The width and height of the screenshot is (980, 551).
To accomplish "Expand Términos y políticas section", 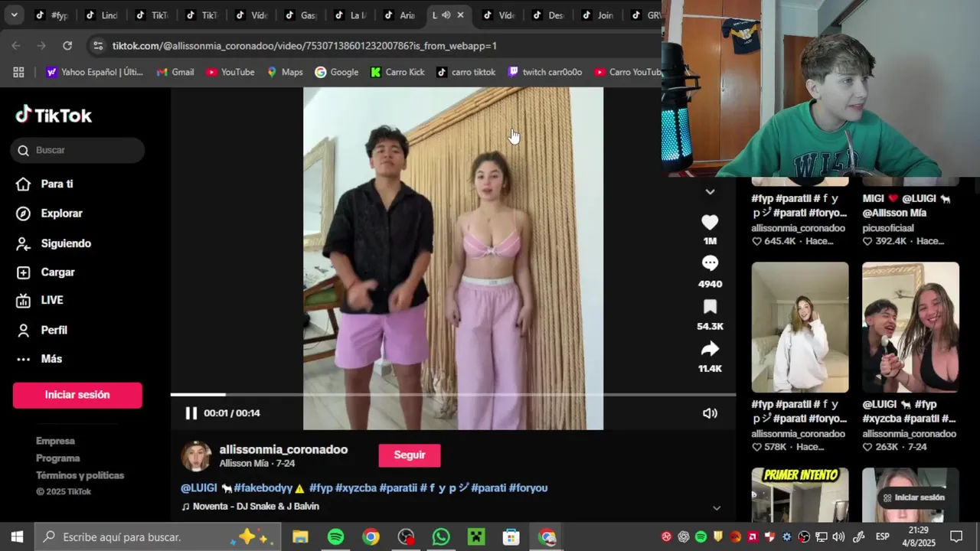I will click(x=80, y=475).
